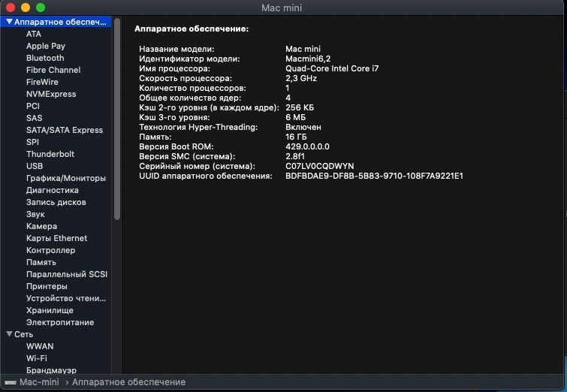Click the Mac mini model name value
The width and height of the screenshot is (567, 392).
(x=303, y=49)
